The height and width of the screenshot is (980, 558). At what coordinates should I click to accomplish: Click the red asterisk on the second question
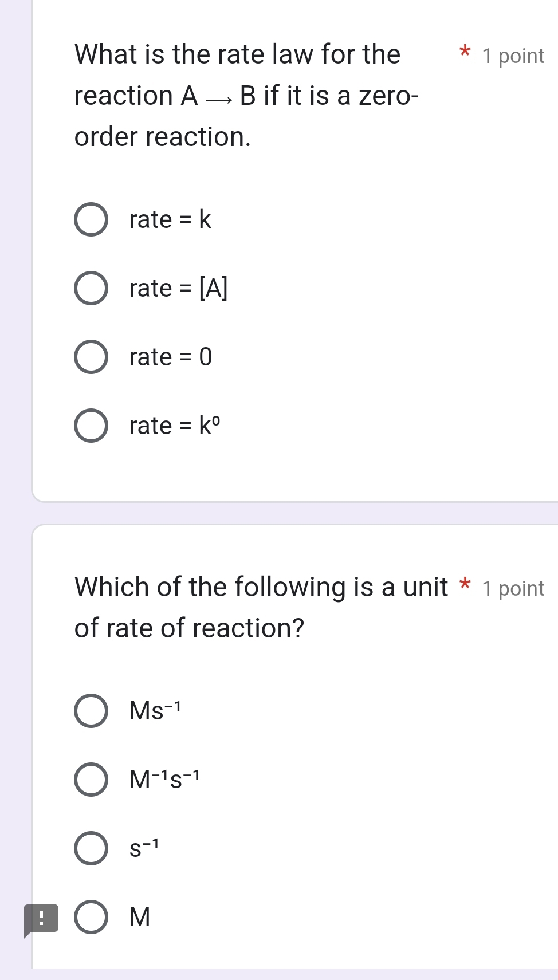(465, 585)
